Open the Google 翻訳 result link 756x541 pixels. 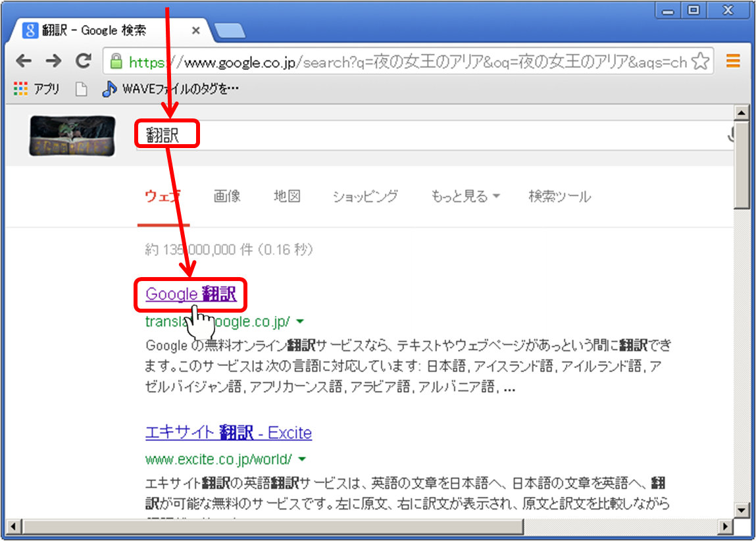click(x=191, y=294)
